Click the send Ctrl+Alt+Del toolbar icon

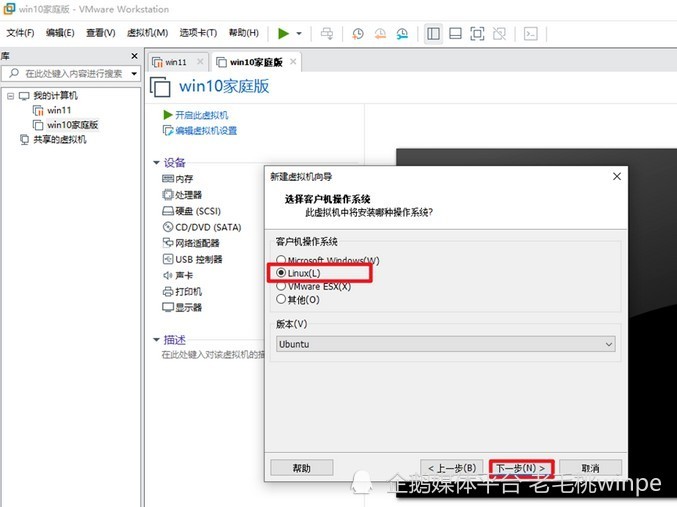pos(327,34)
